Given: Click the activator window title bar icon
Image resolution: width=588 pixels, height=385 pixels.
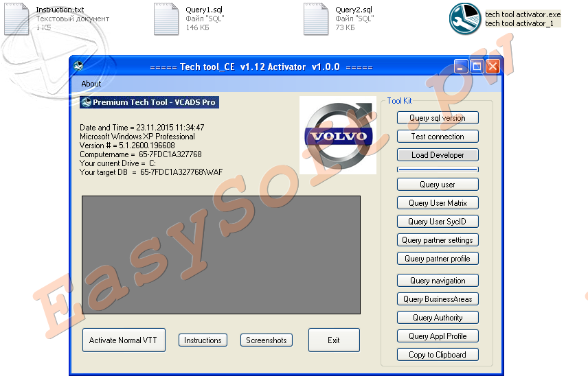Looking at the screenshot, I should click(x=78, y=67).
